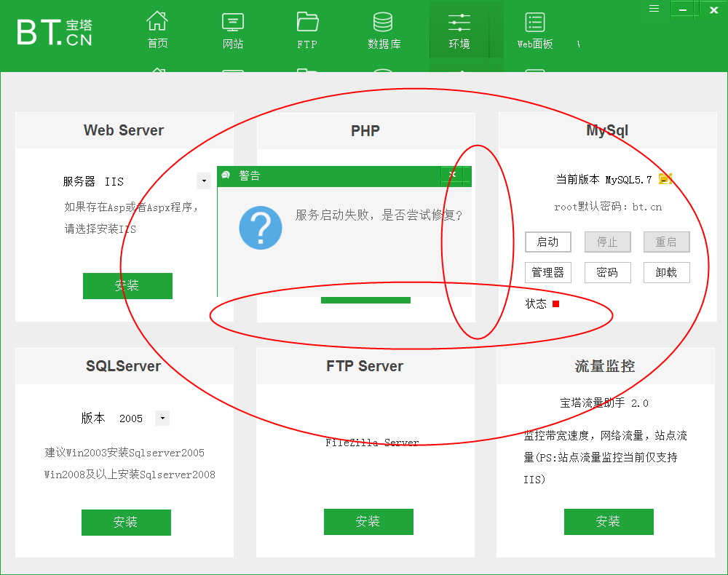
Task: Click the 当前版本 MySQL5.7 text
Action: pyautogui.click(x=604, y=179)
